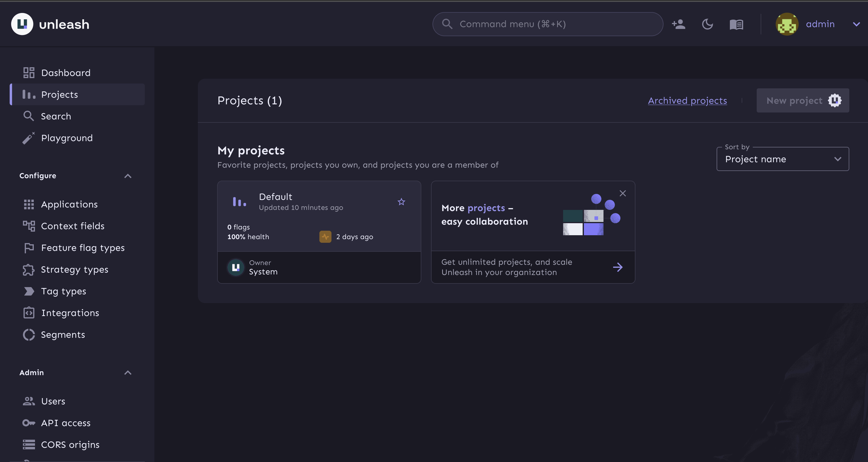
Task: Collapse the Configure sidebar section
Action: pyautogui.click(x=128, y=176)
